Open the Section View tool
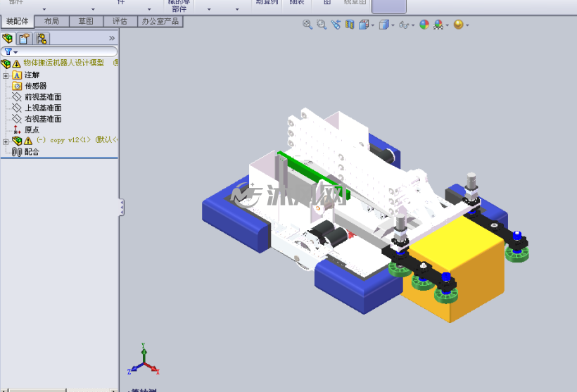 point(349,25)
